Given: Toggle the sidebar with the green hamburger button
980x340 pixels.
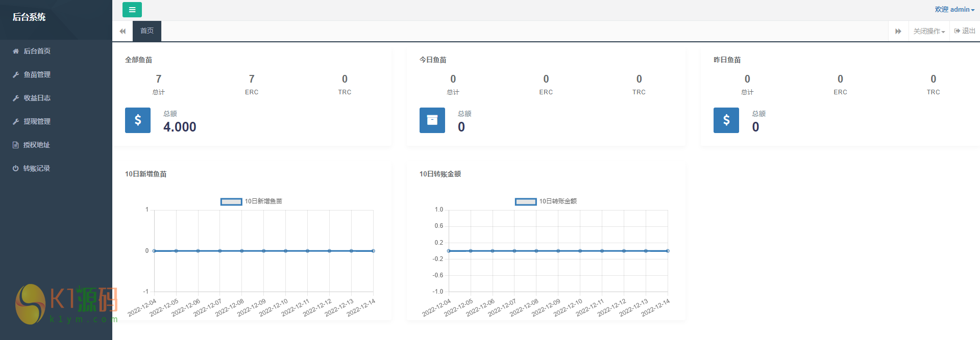Looking at the screenshot, I should coord(132,10).
